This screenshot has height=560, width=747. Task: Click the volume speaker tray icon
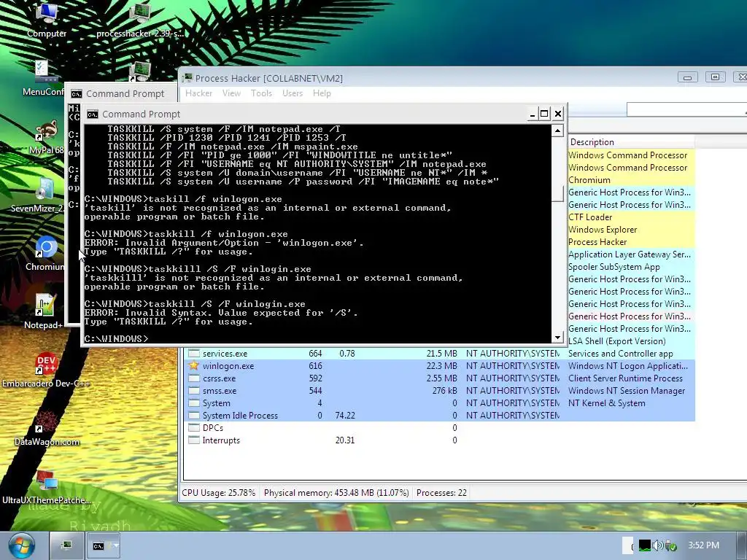(x=658, y=545)
